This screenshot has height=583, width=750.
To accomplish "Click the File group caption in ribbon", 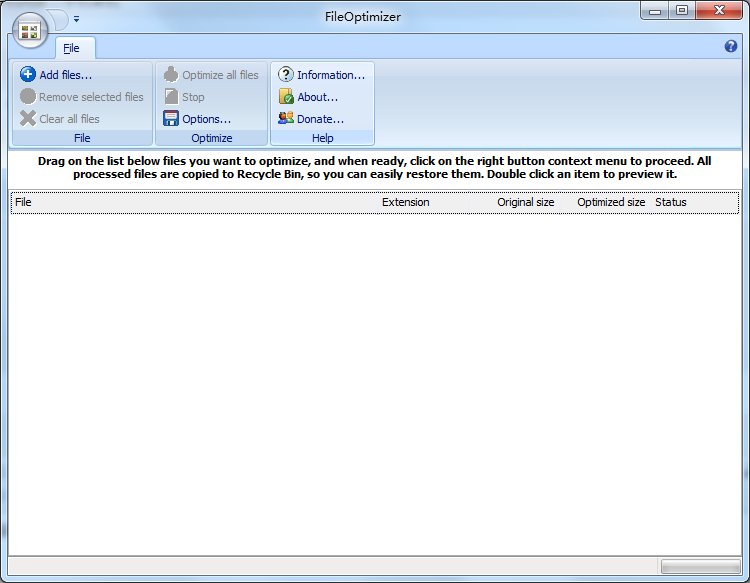I will coord(82,138).
